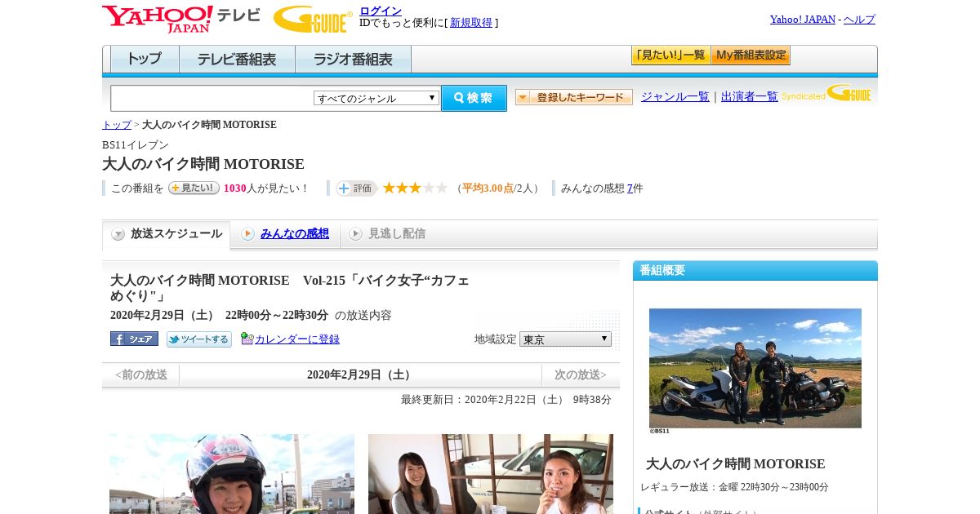Screen dimensions: 980x514
Task: Click the 検索 search button
Action: [474, 98]
